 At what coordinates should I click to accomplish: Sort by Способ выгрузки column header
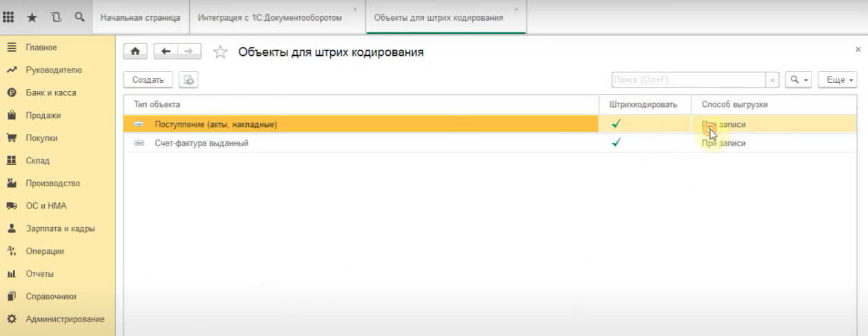tap(774, 104)
